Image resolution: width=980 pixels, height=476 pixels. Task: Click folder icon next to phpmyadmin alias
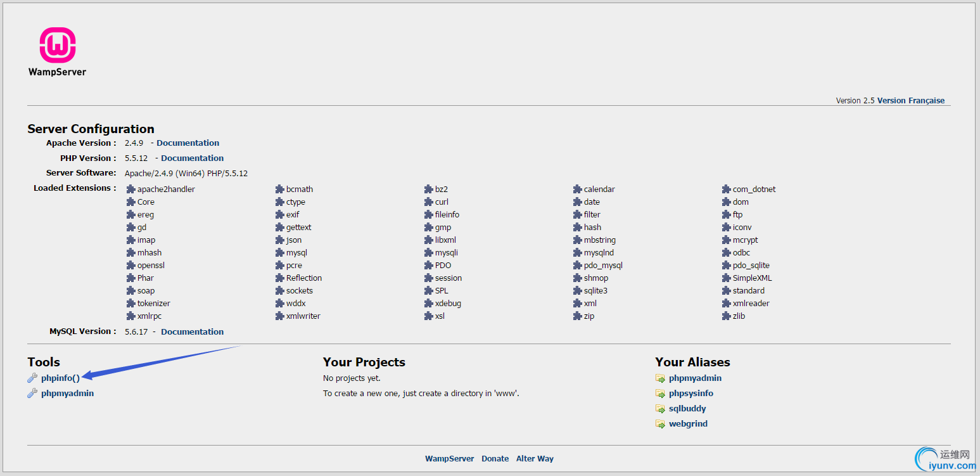(x=660, y=378)
